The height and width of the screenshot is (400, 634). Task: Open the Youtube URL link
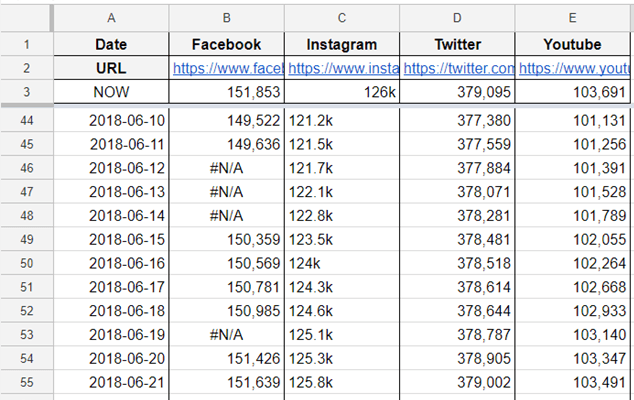pos(574,68)
